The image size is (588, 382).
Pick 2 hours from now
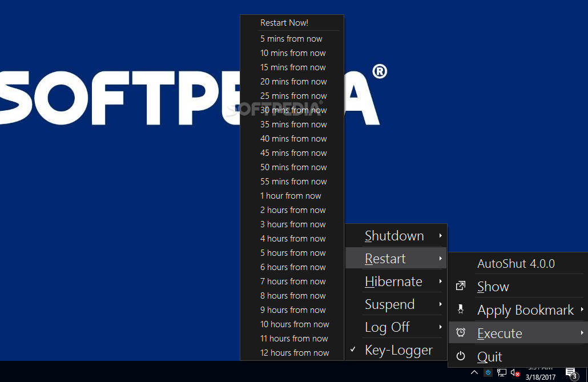coord(292,210)
